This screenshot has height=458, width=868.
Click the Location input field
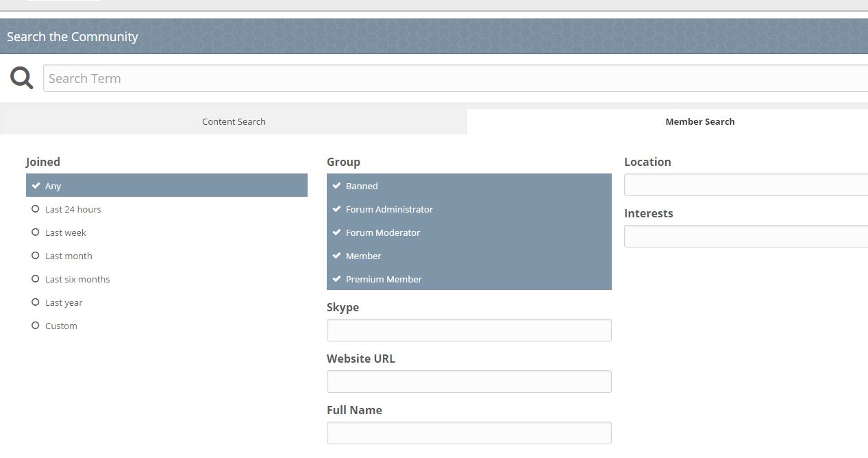(746, 184)
